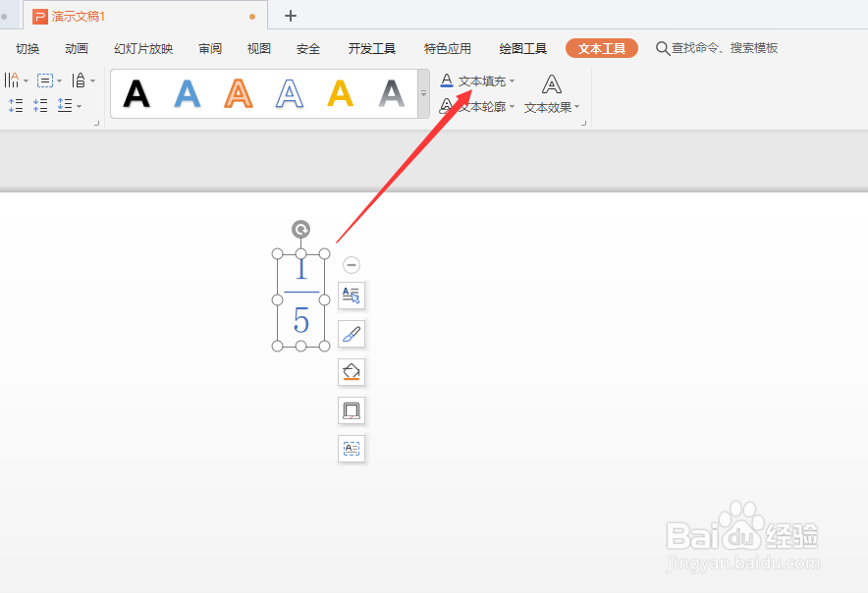
Task: Select the black WordArt style preset
Action: pyautogui.click(x=135, y=93)
